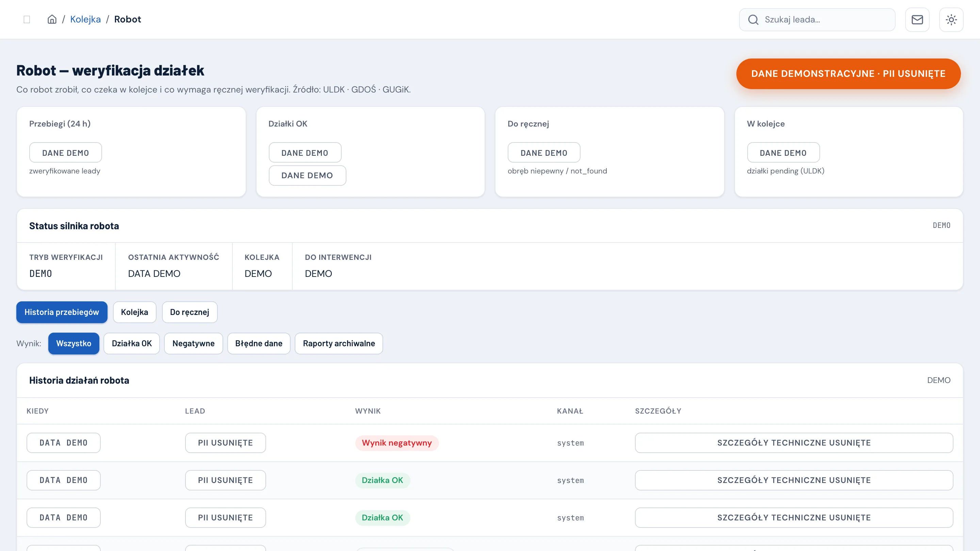Click the home icon in breadcrumb
The image size is (980, 551).
point(52,19)
